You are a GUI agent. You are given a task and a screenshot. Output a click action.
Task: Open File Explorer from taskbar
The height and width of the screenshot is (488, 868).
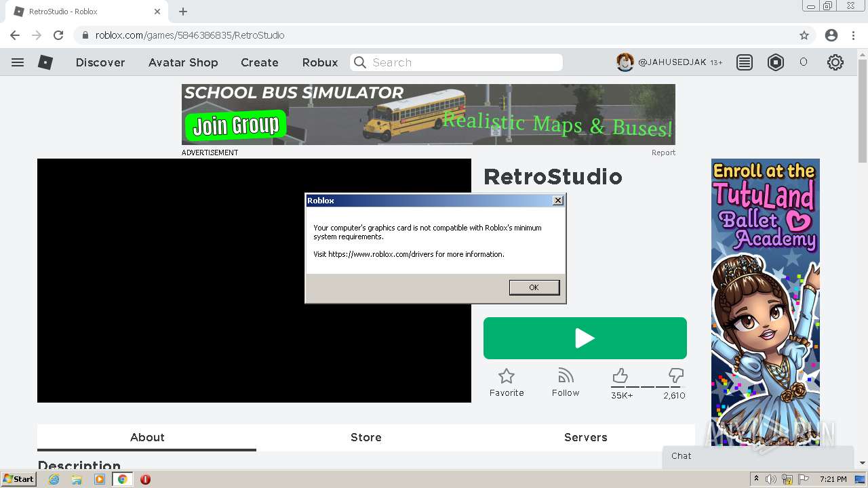point(77,479)
